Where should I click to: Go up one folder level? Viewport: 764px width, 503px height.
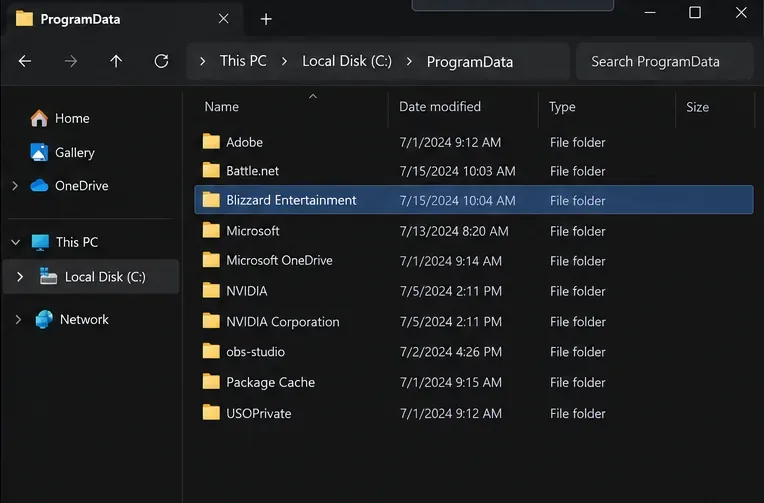pos(116,61)
